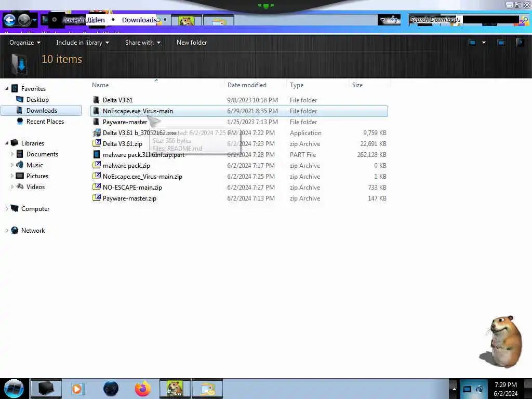This screenshot has width=532, height=399.
Task: Select the NoEscape.exe_Virus-main.zip file name
Action: coord(142,177)
